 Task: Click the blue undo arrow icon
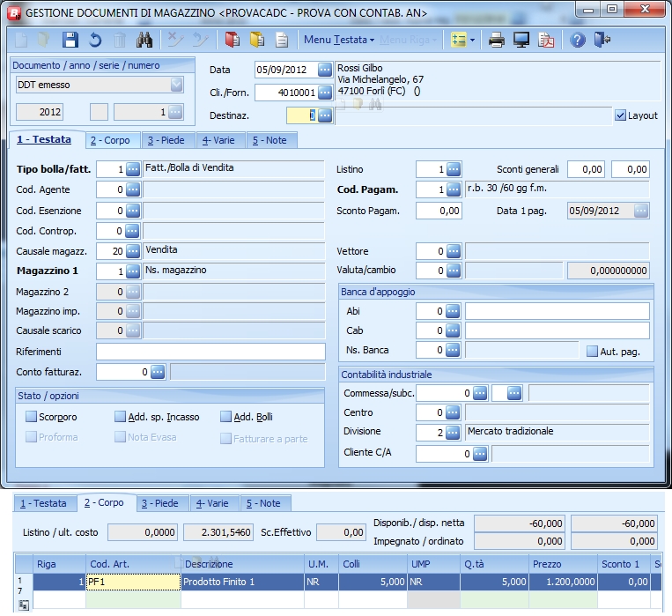pyautogui.click(x=95, y=40)
